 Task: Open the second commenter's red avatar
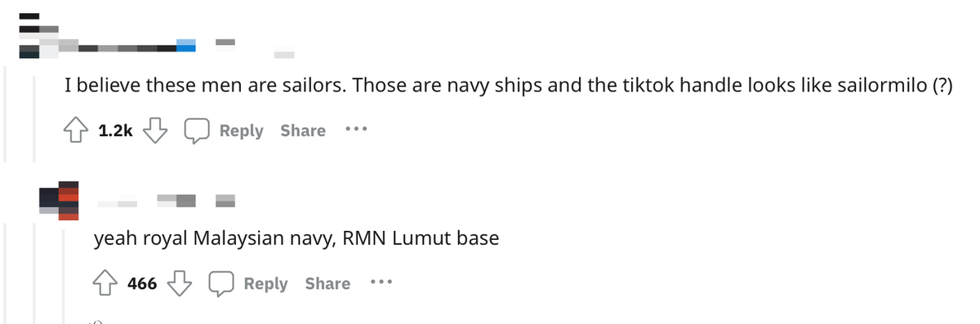coord(59,201)
